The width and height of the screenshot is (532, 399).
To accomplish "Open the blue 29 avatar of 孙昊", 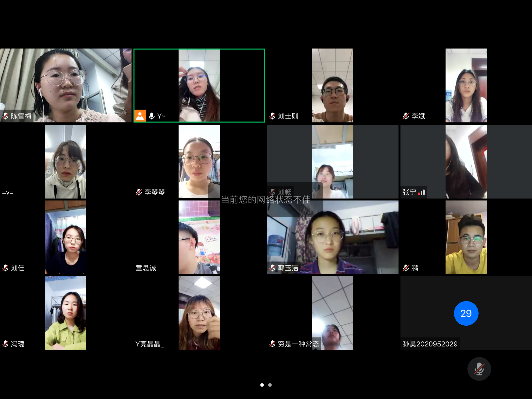I will point(466,313).
